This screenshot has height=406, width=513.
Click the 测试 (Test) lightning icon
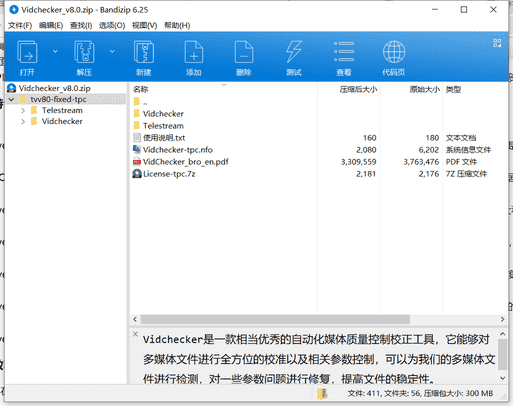coord(294,52)
